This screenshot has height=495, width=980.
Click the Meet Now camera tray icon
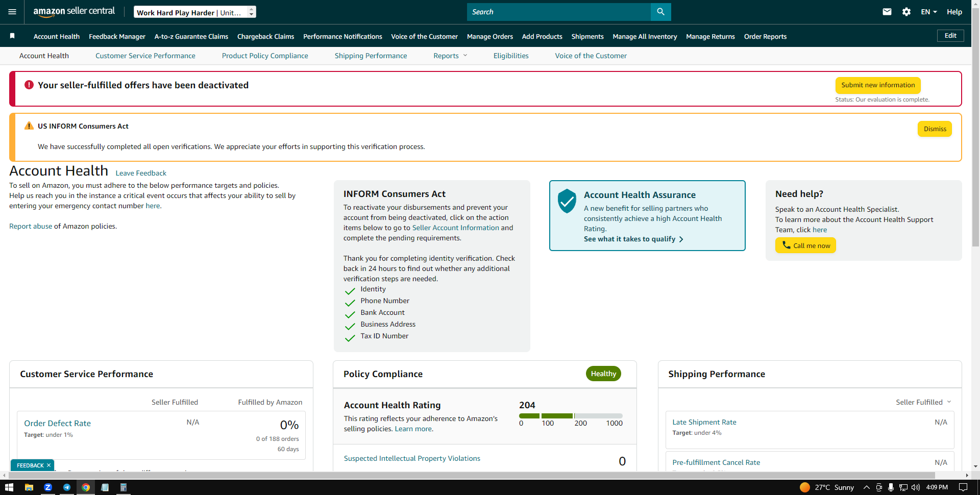click(x=879, y=487)
